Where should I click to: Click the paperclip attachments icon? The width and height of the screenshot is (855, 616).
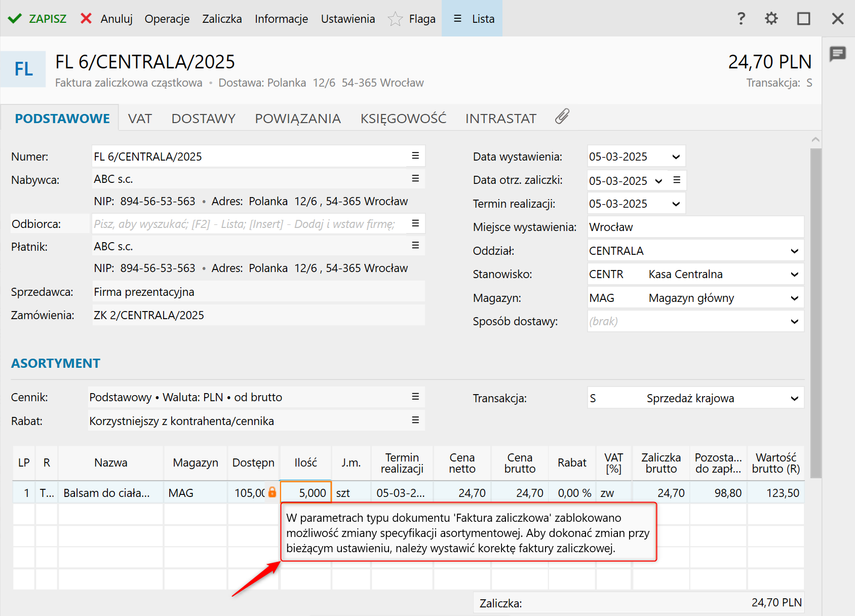(x=562, y=117)
